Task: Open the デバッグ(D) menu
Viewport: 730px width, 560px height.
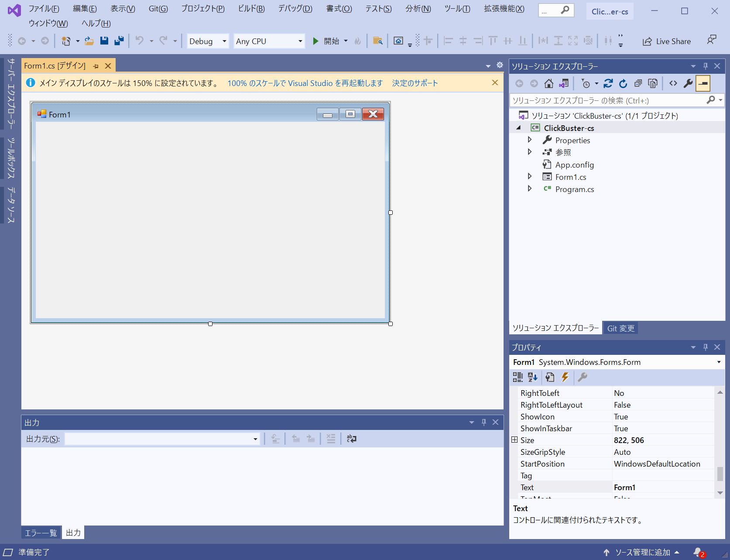Action: pos(295,9)
